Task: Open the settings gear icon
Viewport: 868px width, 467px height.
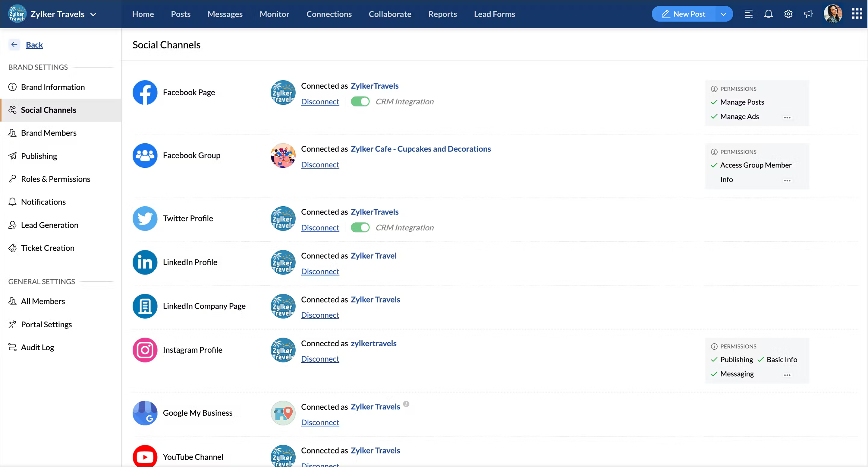Action: (788, 14)
